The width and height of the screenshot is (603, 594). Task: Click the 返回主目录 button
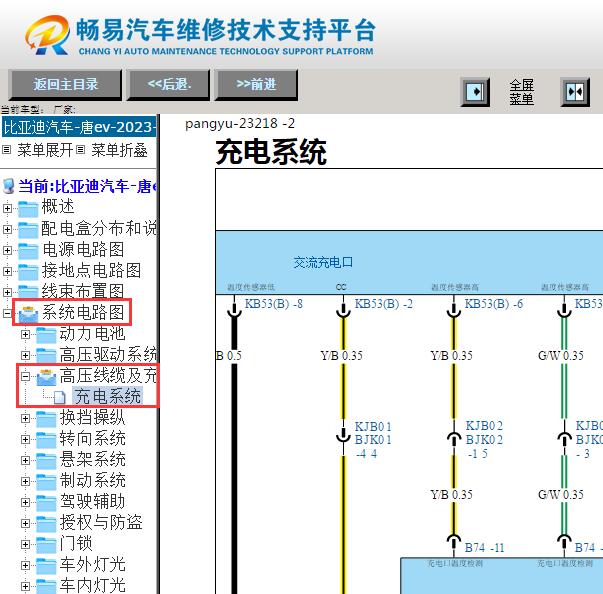click(x=65, y=85)
